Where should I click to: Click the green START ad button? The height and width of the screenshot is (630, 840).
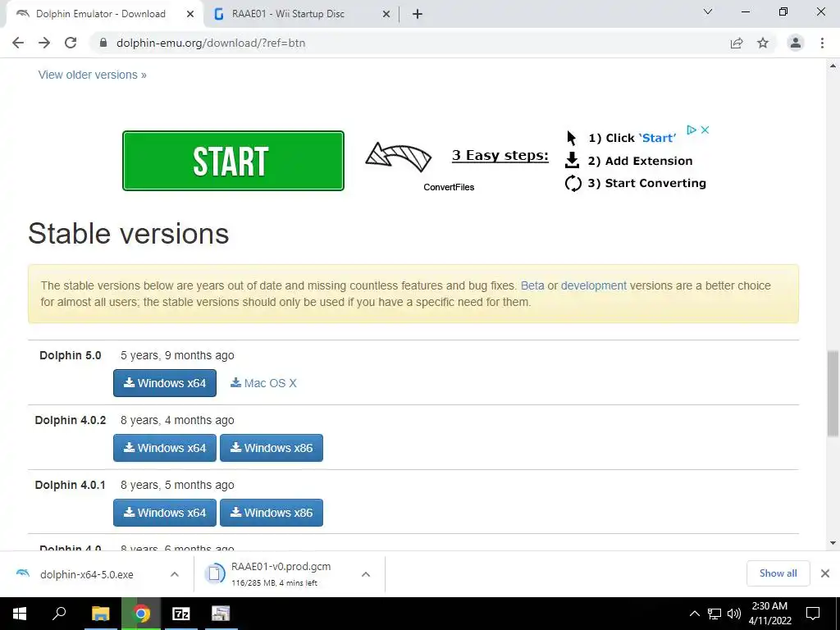tap(233, 161)
